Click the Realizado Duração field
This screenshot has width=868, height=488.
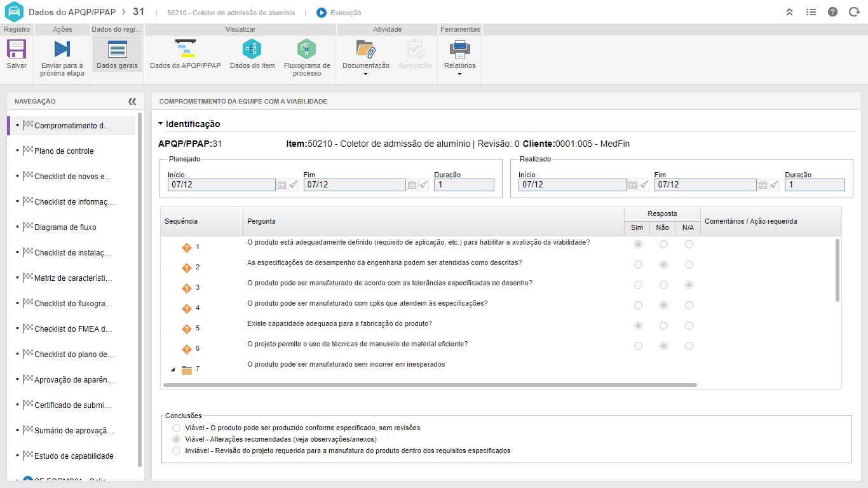815,185
